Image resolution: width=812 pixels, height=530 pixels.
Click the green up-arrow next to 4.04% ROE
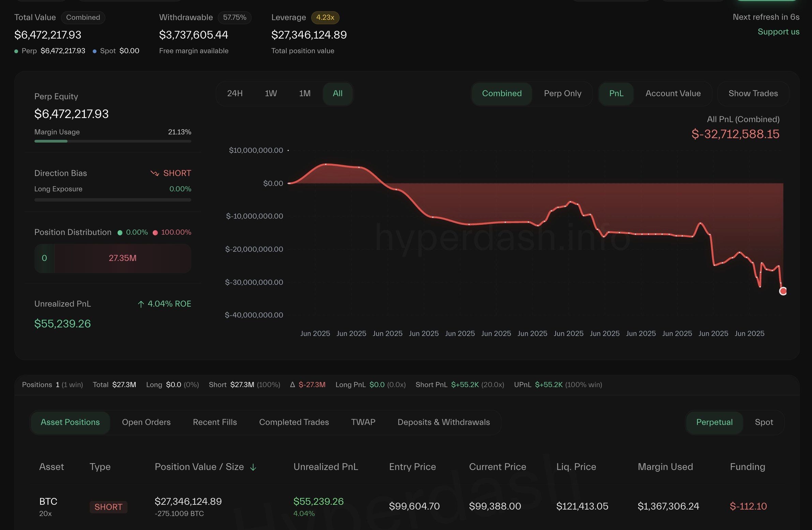click(141, 304)
